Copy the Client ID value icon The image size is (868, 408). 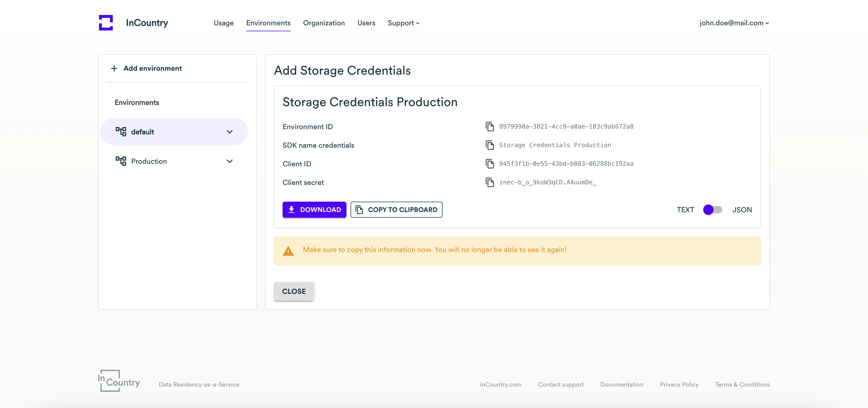(x=489, y=164)
